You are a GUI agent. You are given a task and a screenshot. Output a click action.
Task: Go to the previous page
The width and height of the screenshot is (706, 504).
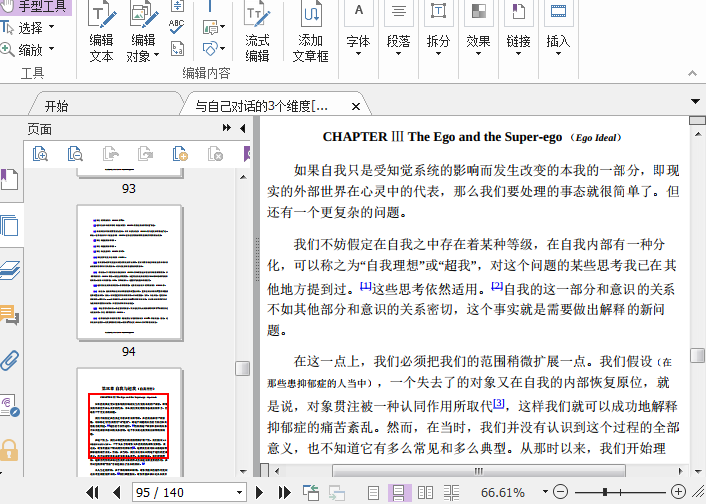(117, 492)
